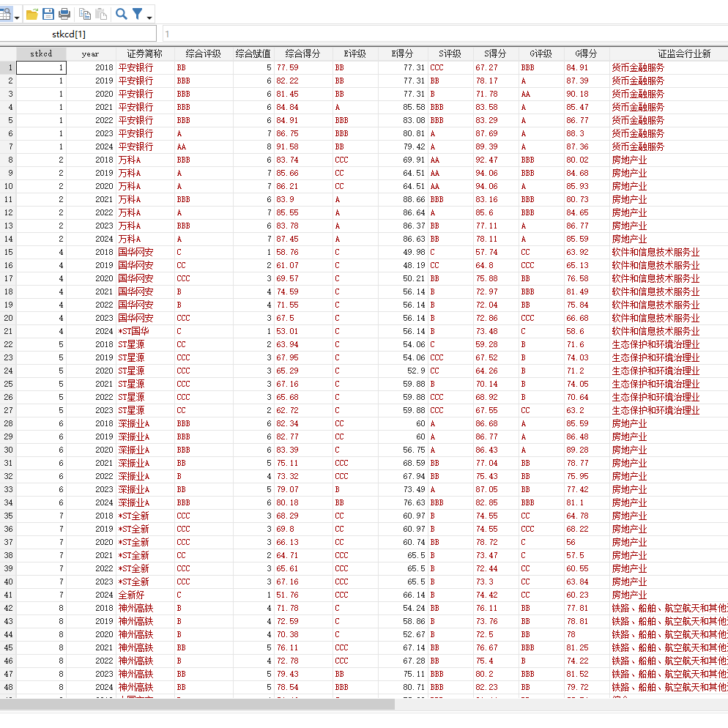Select row number 15 header
Screen dimensions: 728x728
pos(8,252)
